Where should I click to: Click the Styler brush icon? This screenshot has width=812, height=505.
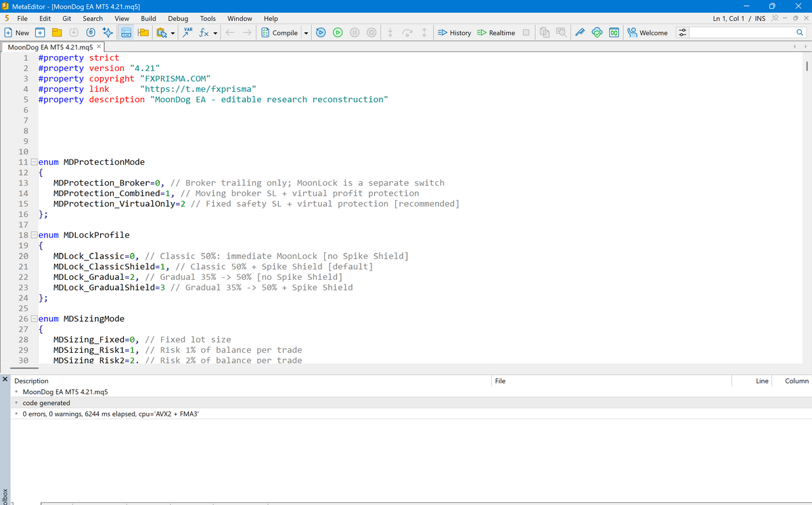point(581,32)
